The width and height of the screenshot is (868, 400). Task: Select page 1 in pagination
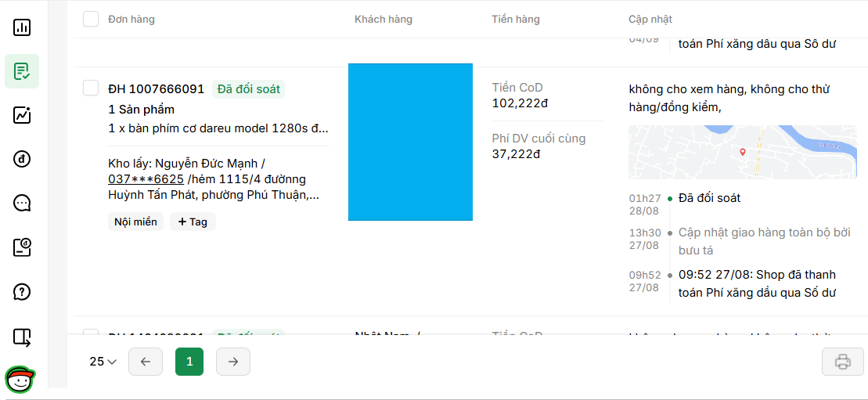pos(189,362)
